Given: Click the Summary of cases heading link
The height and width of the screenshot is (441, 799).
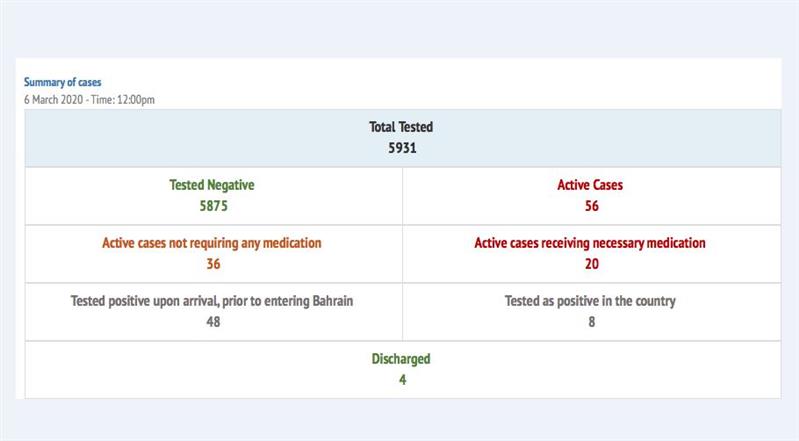Looking at the screenshot, I should point(63,83).
